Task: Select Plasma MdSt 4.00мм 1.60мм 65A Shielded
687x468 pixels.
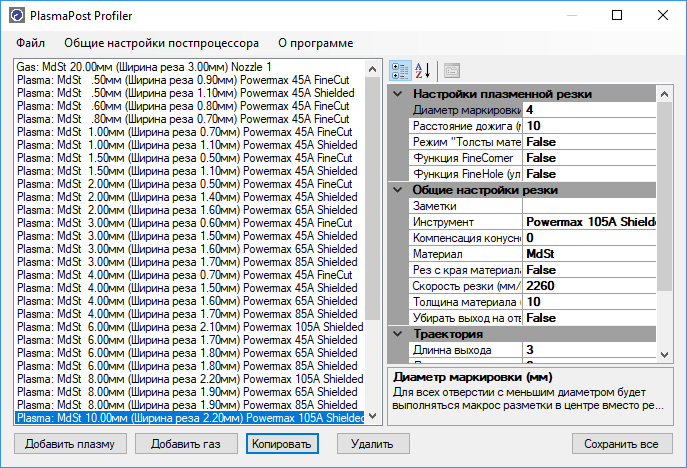Action: tap(189, 301)
